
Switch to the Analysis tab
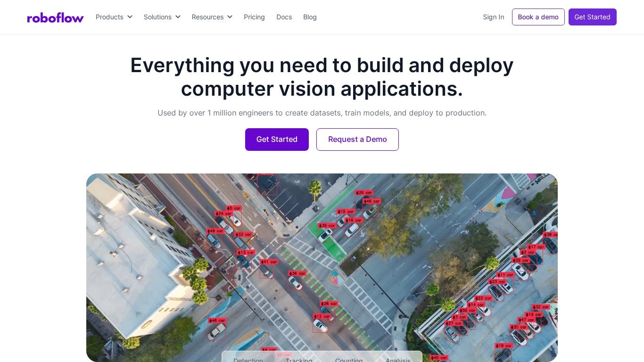pos(398,359)
